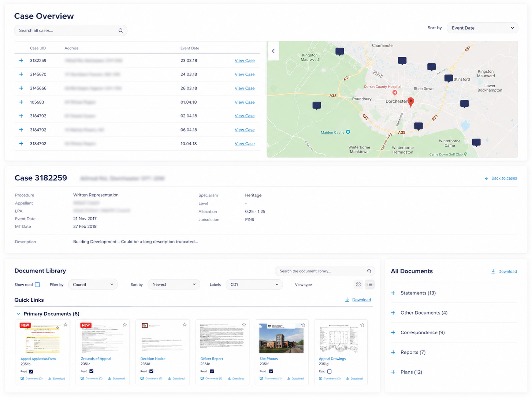Mark Appeal Drawings as read
The image size is (532, 397).
click(329, 371)
